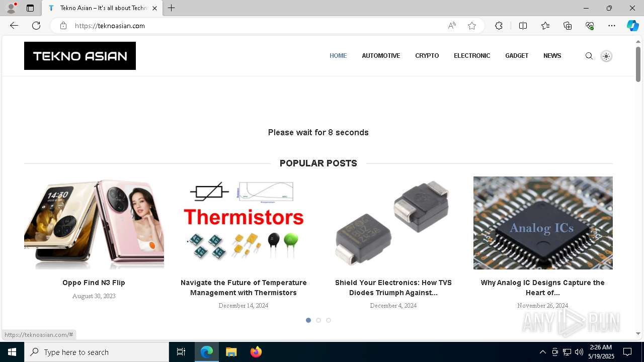Screen dimensions: 644x362
Task: Open the Analog ICs post image
Action: 543,223
